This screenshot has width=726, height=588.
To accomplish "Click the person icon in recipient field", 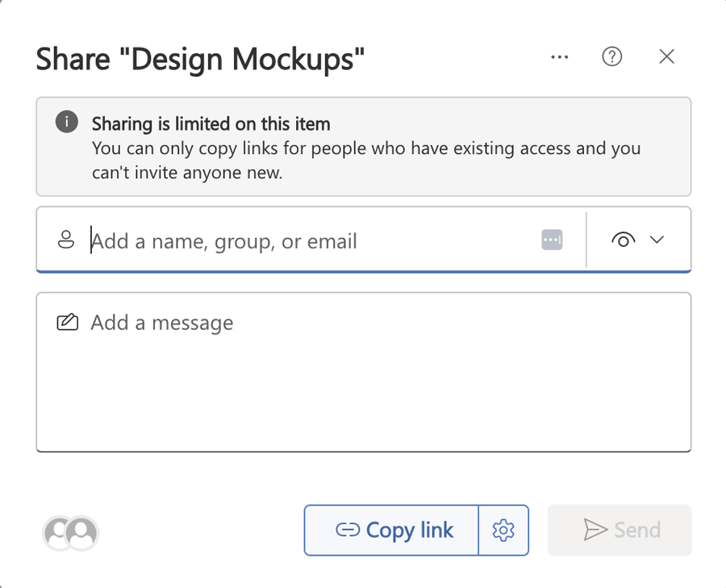I will coord(66,240).
